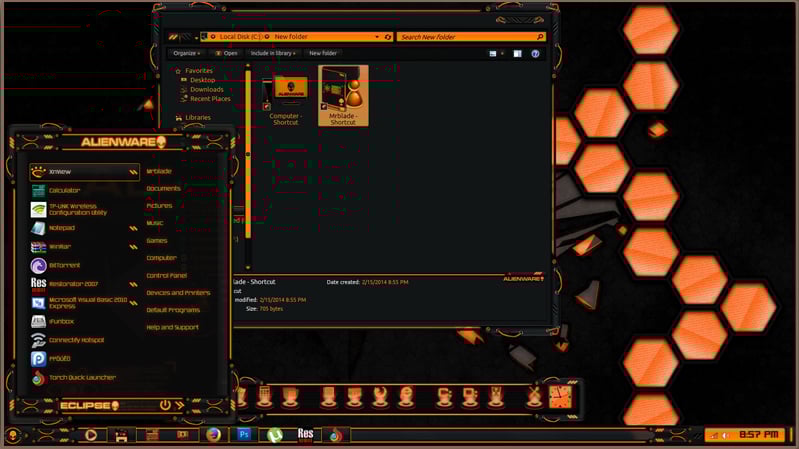Open Include in library dropdown

click(273, 53)
